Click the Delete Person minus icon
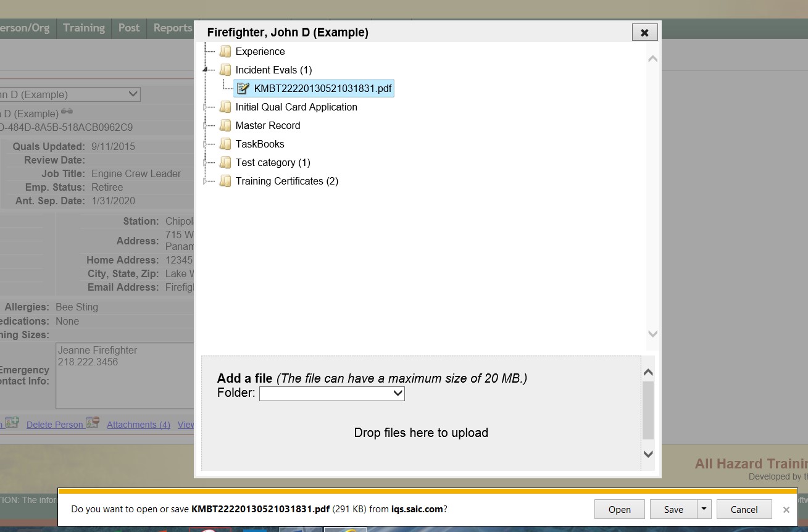Screen dimensions: 808x532 pyautogui.click(x=93, y=423)
